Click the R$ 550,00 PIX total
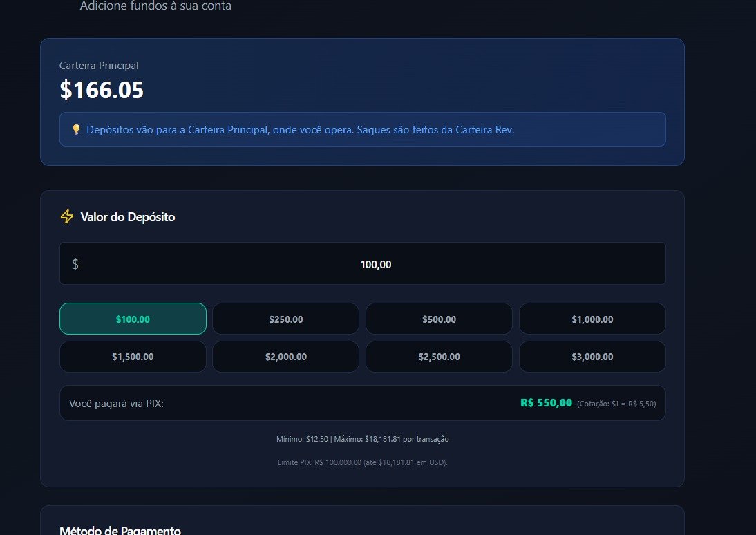 tap(546, 403)
